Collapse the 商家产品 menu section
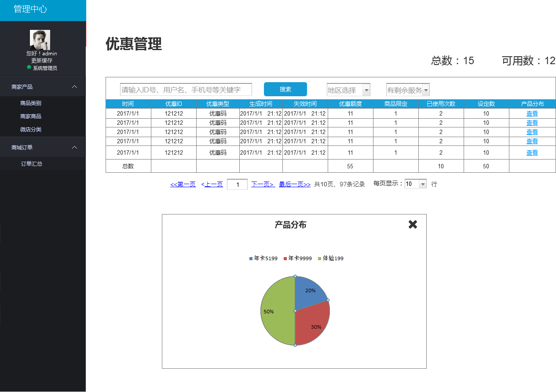 (x=75, y=87)
